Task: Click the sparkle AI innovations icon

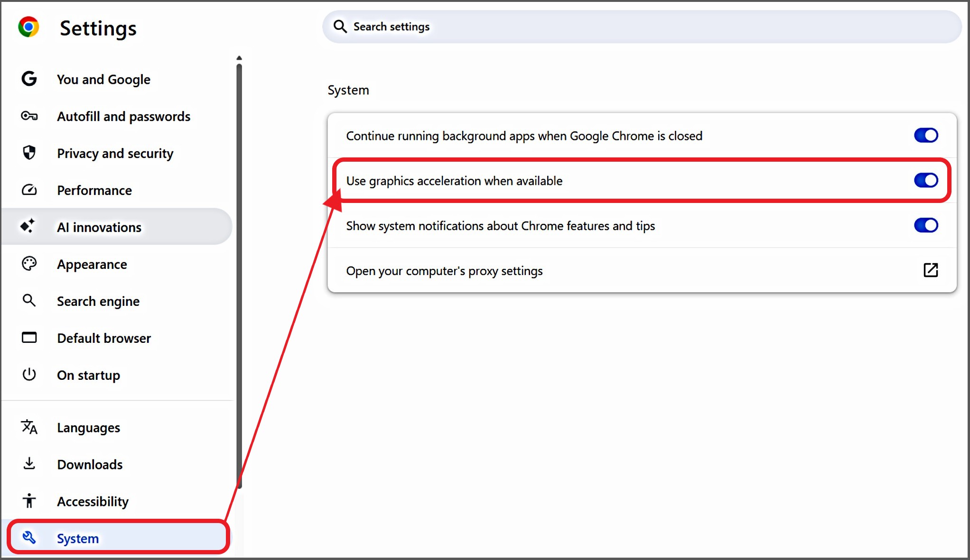Action: click(28, 226)
